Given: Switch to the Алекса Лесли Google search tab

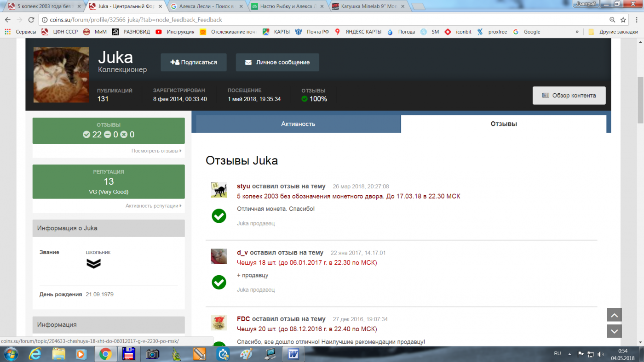Looking at the screenshot, I should tap(206, 6).
